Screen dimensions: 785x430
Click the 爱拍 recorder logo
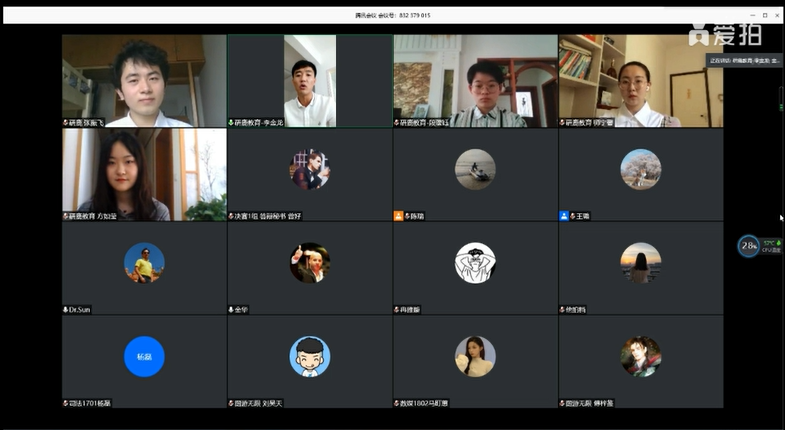[724, 34]
